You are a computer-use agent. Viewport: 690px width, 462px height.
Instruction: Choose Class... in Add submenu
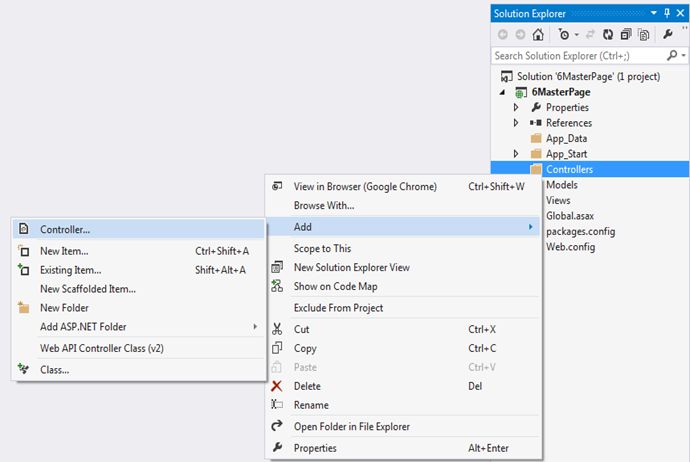[139, 370]
